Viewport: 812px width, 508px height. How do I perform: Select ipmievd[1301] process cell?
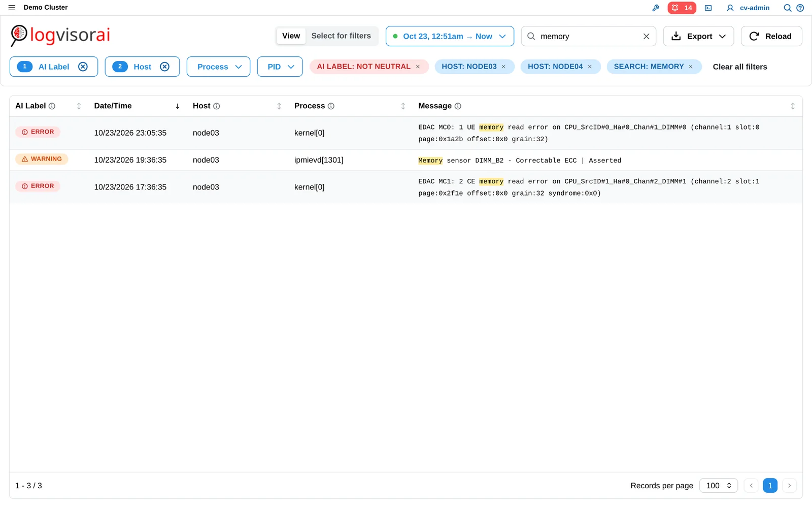[319, 160]
